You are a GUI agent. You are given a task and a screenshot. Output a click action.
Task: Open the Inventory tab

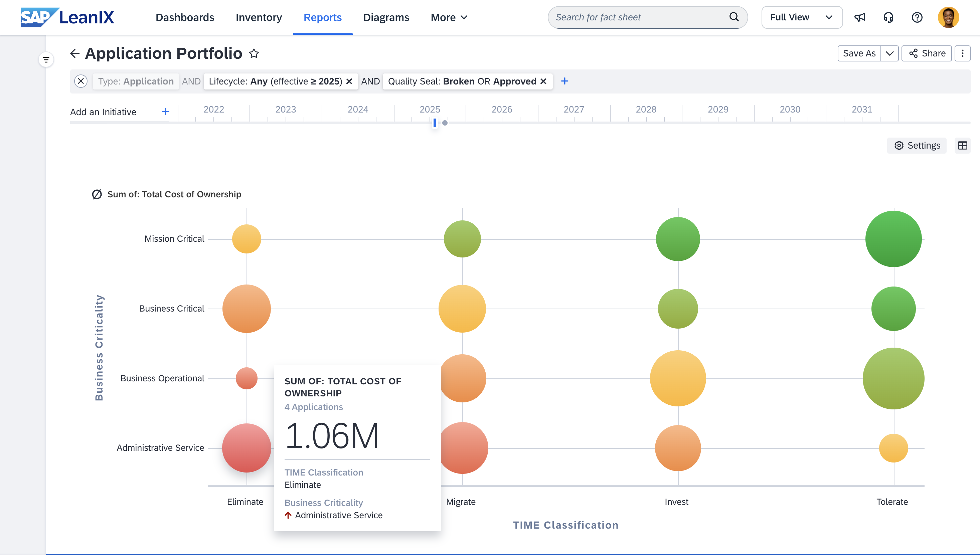tap(259, 18)
